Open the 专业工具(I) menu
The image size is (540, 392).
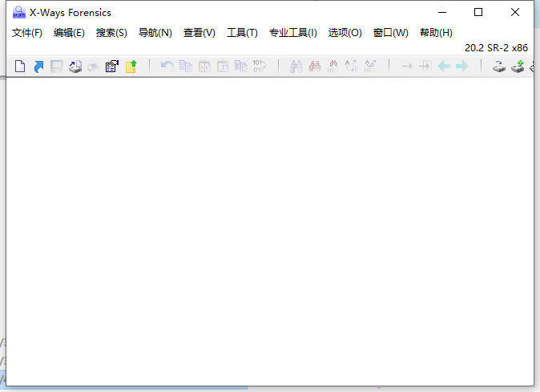[292, 33]
